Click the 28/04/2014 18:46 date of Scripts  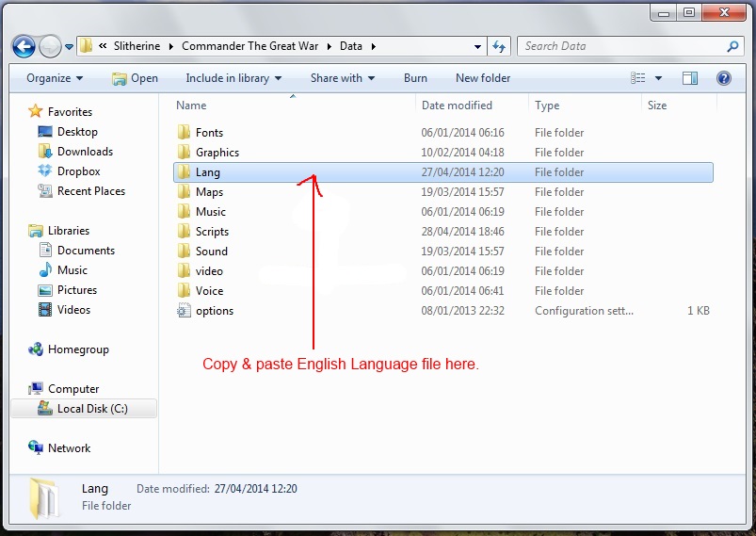click(x=462, y=231)
